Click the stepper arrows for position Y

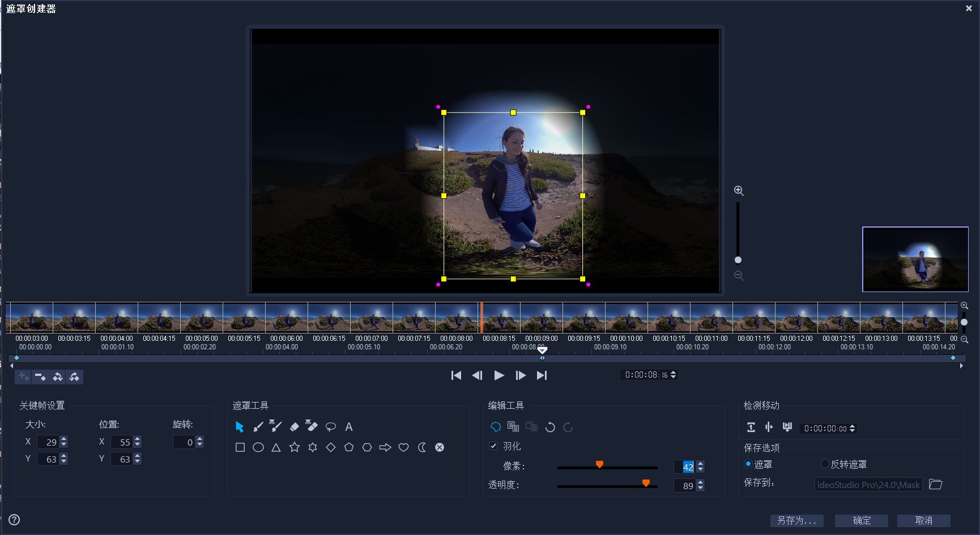137,459
